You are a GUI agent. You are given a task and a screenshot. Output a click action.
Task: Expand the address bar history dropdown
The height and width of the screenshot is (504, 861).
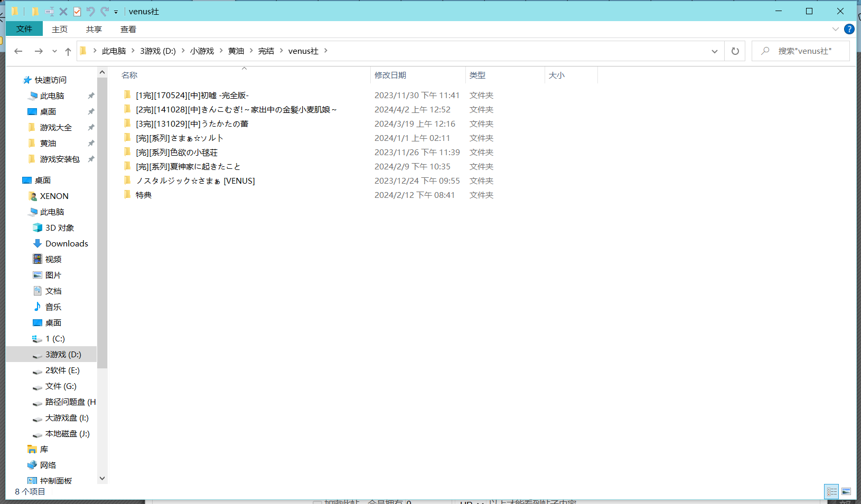pos(715,51)
